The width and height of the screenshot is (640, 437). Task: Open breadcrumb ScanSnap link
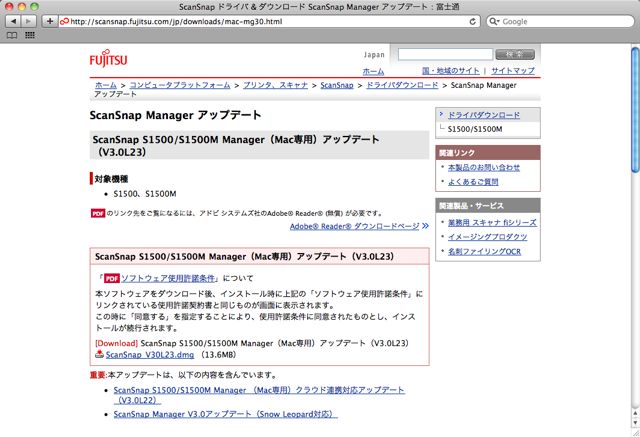point(337,85)
